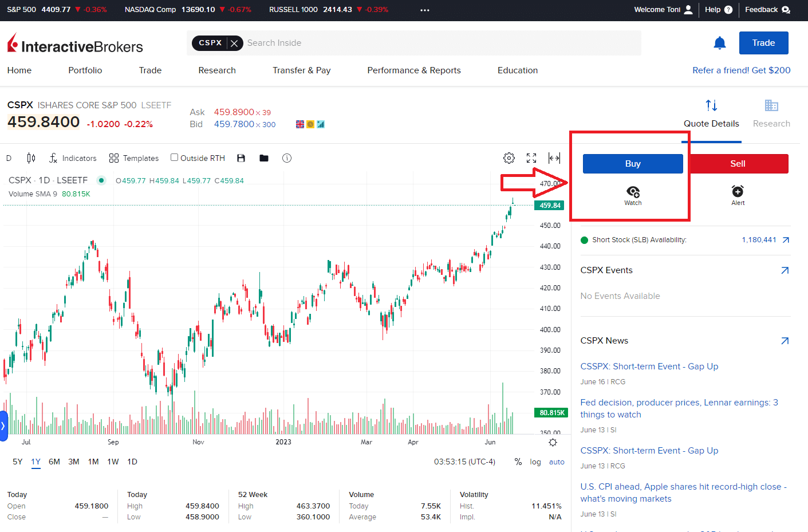Screen dimensions: 808x532
Task: Open the Trade menu item
Action: [x=150, y=70]
